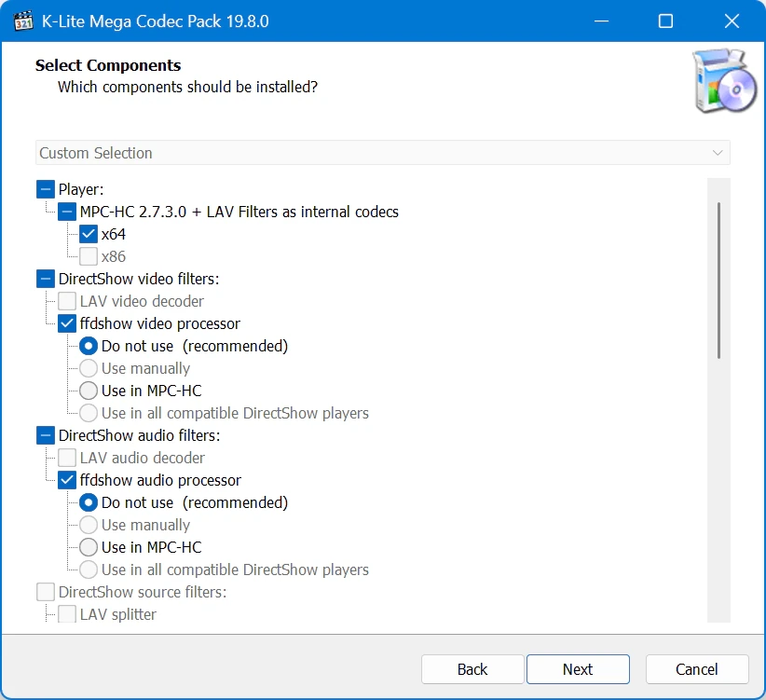Select audio 'Do not use (recommended)' radio
The image size is (766, 700).
tap(89, 502)
